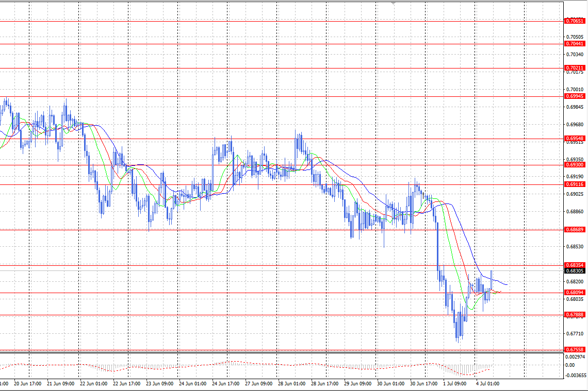
Task: Select the red 0.68689 price level label
Action: tap(575, 230)
